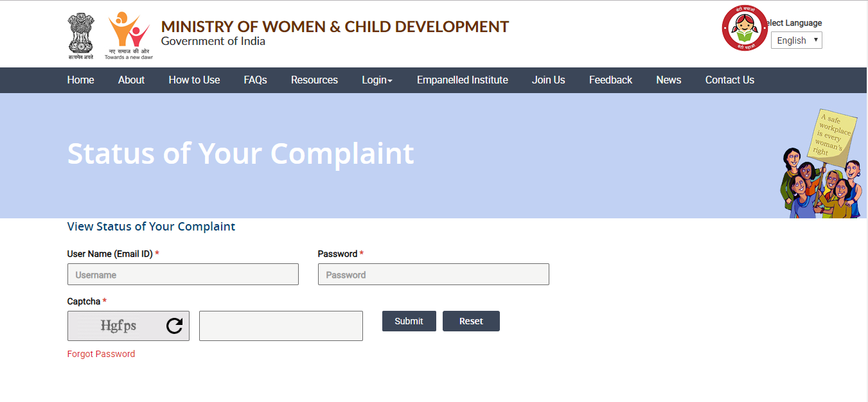Click the About navigation link
Screen dimensions: 868x402
tap(131, 80)
